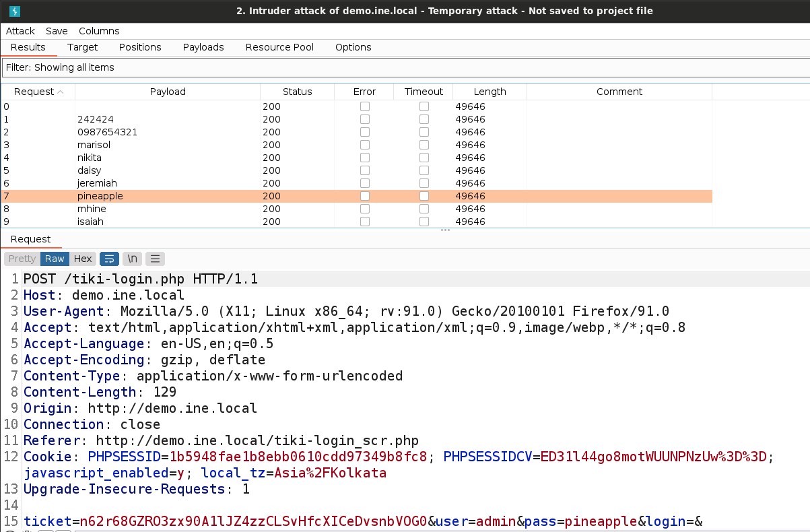The height and width of the screenshot is (532, 810).
Task: Click the filter bar showing all items
Action: click(x=404, y=67)
